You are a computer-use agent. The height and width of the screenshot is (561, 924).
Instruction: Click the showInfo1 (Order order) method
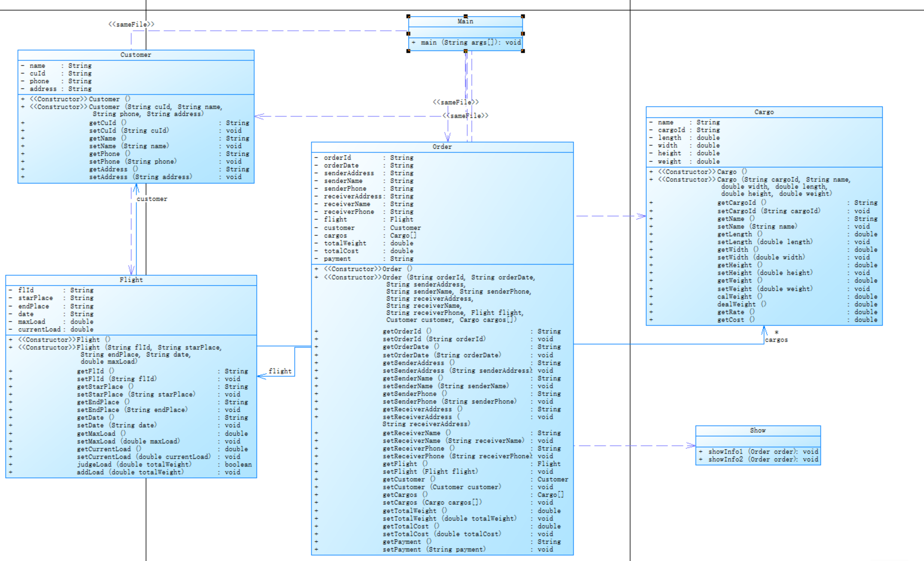coord(758,452)
